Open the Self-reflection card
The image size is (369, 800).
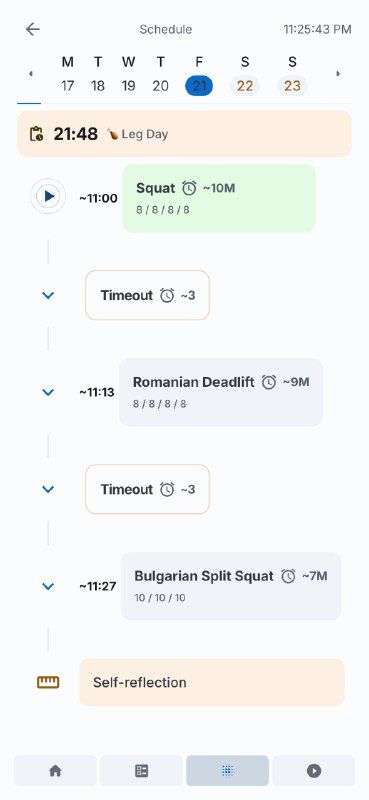pos(212,682)
